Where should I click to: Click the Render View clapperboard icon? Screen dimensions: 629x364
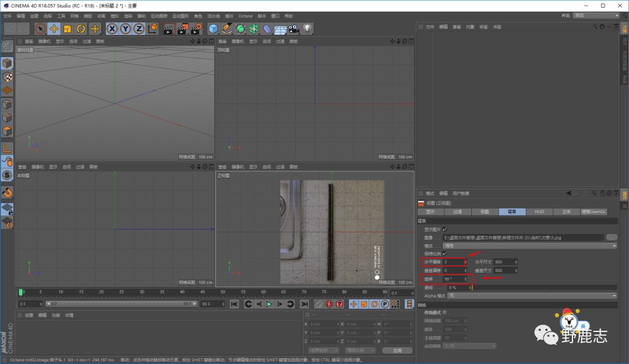tap(168, 29)
